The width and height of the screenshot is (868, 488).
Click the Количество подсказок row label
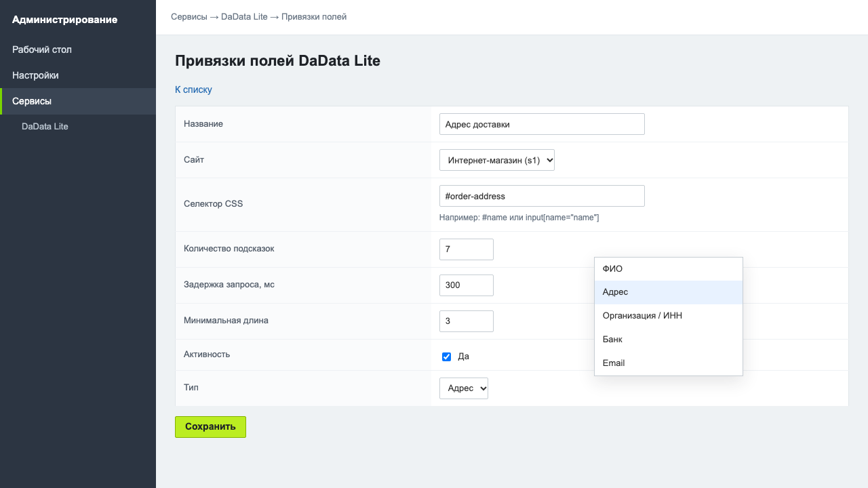coord(229,249)
